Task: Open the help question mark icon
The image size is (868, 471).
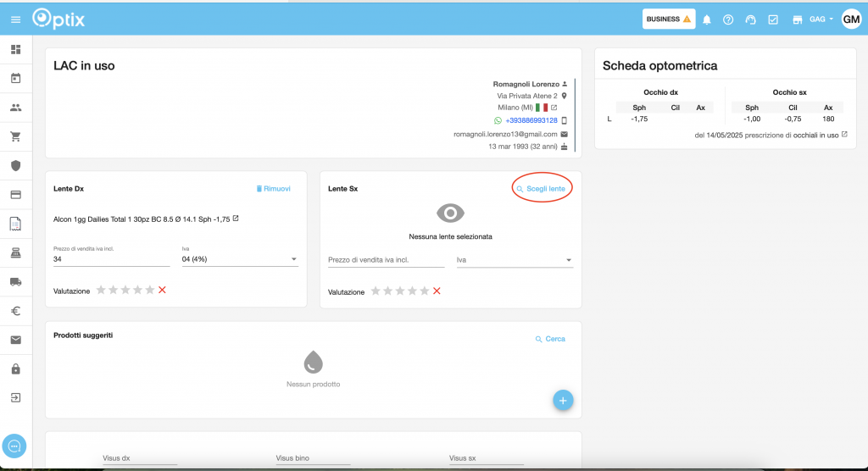Action: click(728, 19)
